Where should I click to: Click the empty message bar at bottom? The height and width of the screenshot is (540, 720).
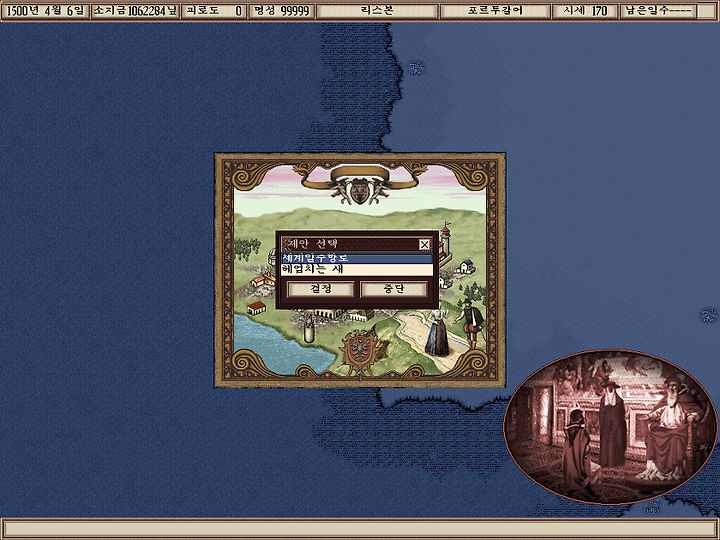tap(360, 528)
